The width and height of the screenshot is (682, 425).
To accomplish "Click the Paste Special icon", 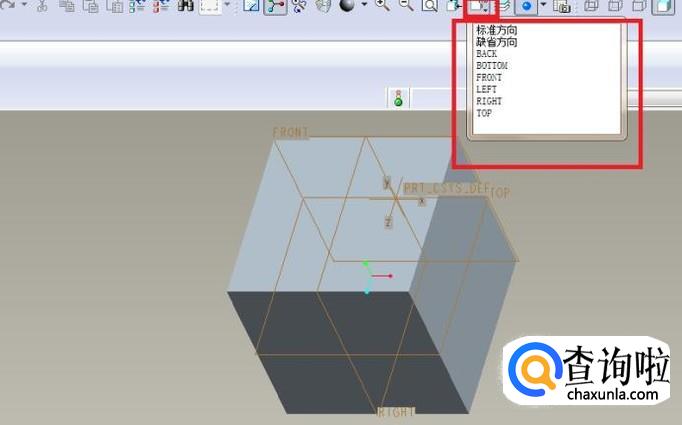I will [115, 5].
